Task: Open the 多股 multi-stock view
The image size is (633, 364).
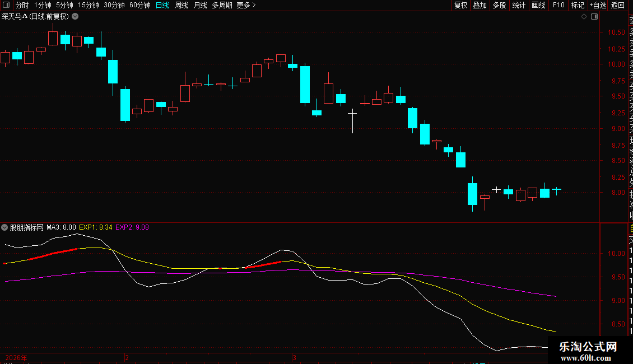Action: 499,5
